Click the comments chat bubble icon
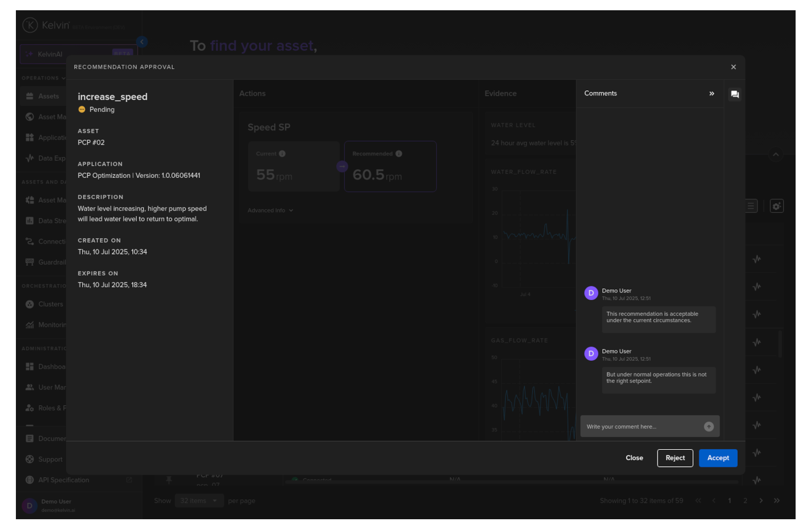 coord(734,94)
